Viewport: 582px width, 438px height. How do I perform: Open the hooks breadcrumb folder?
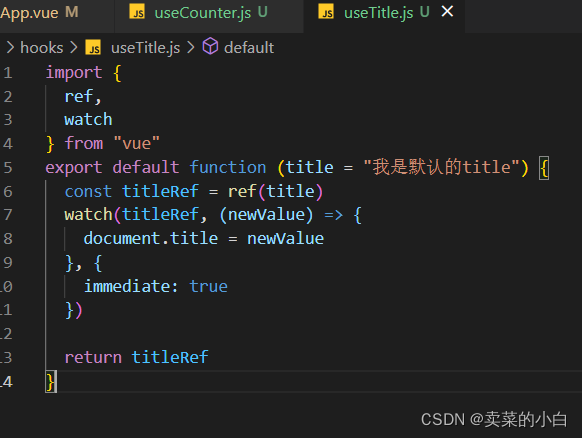coord(42,48)
